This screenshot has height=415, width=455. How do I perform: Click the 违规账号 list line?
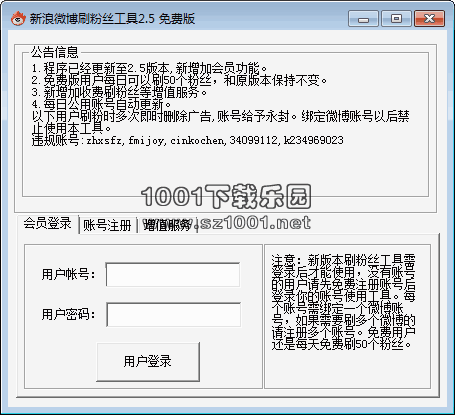[187, 140]
